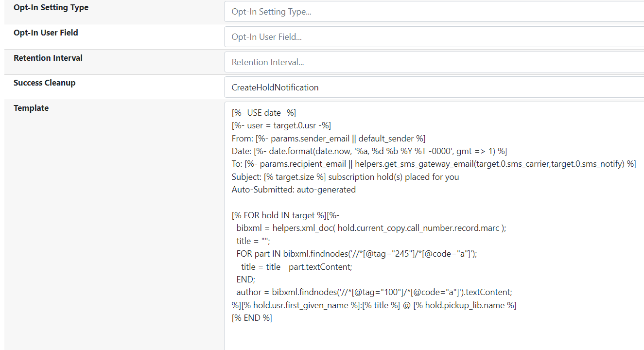Place cursor on the 'bibxml = helpers.xml_doc' line
Viewport: 644px width, 350px height.
(371, 228)
